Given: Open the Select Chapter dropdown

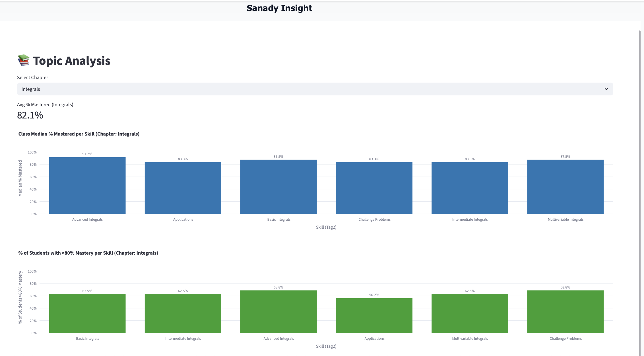Looking at the screenshot, I should [x=315, y=89].
